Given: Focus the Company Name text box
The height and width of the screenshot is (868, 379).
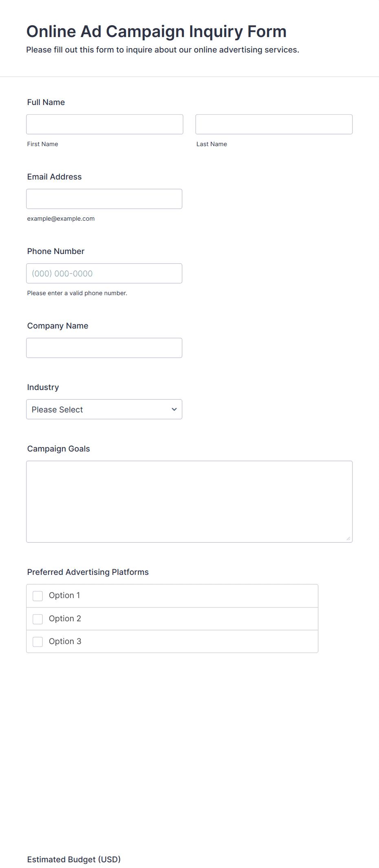Looking at the screenshot, I should click(104, 348).
